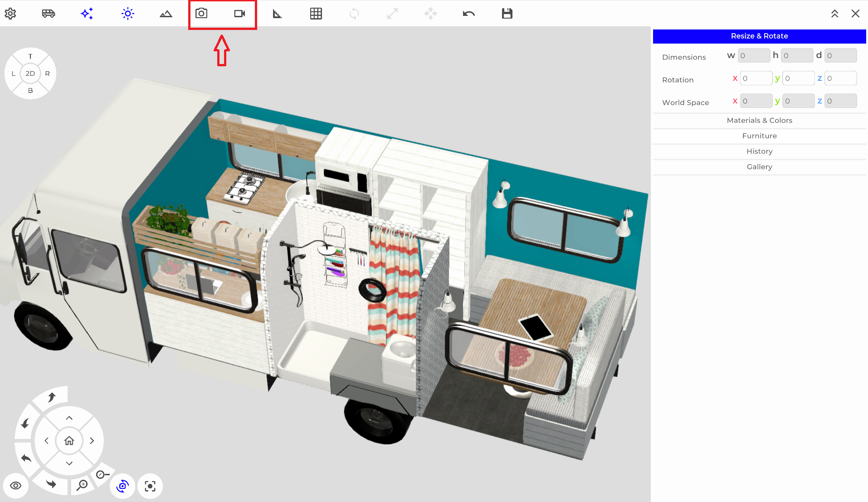Click the Dimensions width (w) field
This screenshot has height=502, width=868.
[754, 55]
